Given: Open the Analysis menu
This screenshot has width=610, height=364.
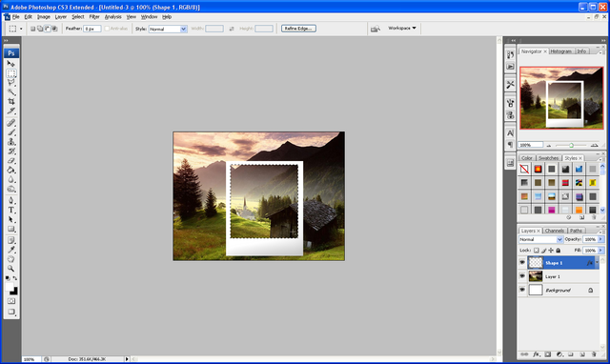Looking at the screenshot, I should pos(112,17).
